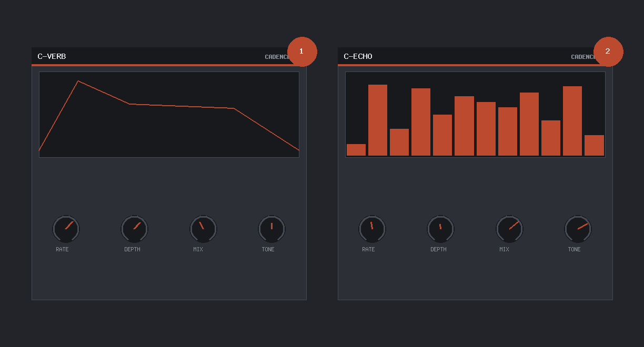Click the RATE label under C-VERB knob
The image size is (644, 347).
pyautogui.click(x=62, y=249)
